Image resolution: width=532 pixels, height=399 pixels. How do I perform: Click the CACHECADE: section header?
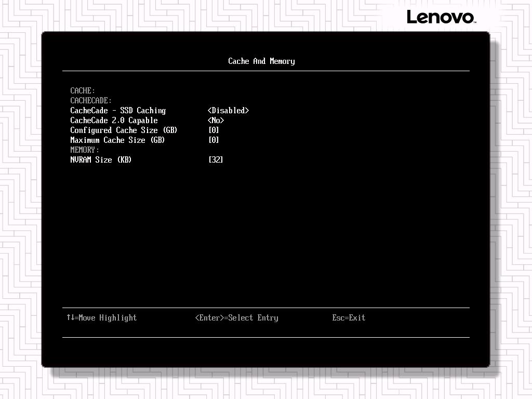click(91, 101)
